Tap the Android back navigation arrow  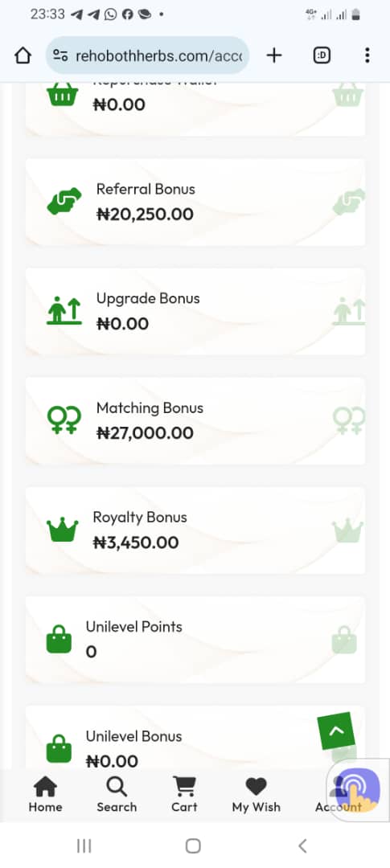(x=302, y=845)
